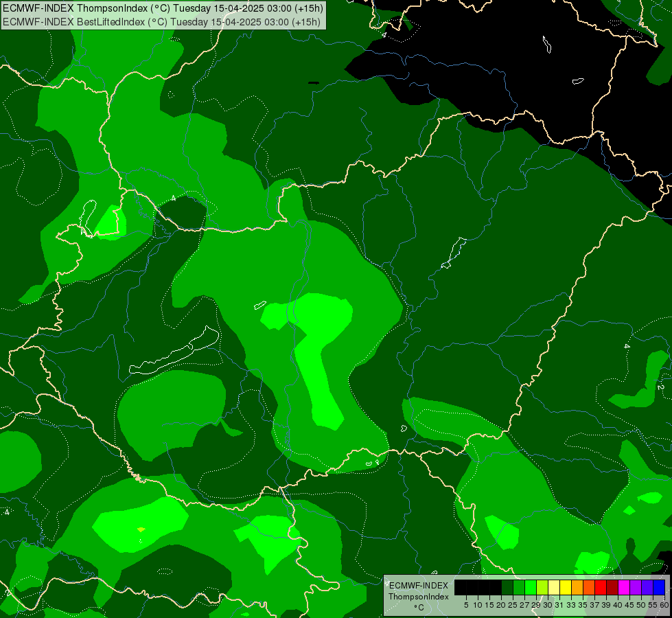Click the bright red 37–39 legend swatch
This screenshot has height=618, width=672.
click(601, 587)
